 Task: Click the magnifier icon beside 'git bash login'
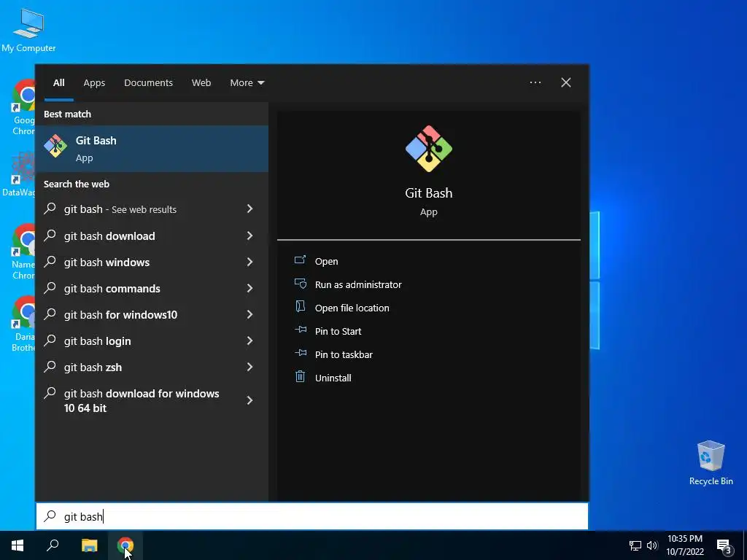pyautogui.click(x=50, y=340)
